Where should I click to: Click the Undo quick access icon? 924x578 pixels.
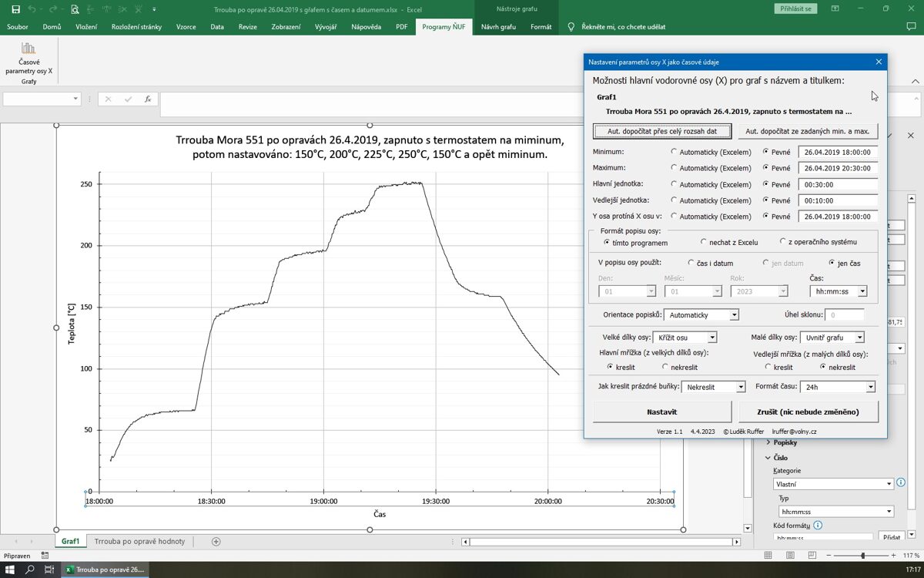coord(32,9)
